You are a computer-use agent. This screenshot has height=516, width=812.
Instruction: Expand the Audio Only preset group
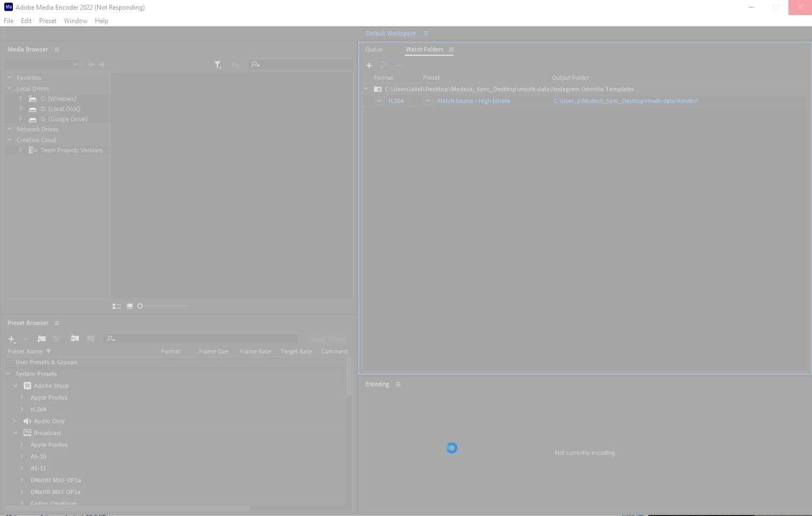pyautogui.click(x=15, y=421)
